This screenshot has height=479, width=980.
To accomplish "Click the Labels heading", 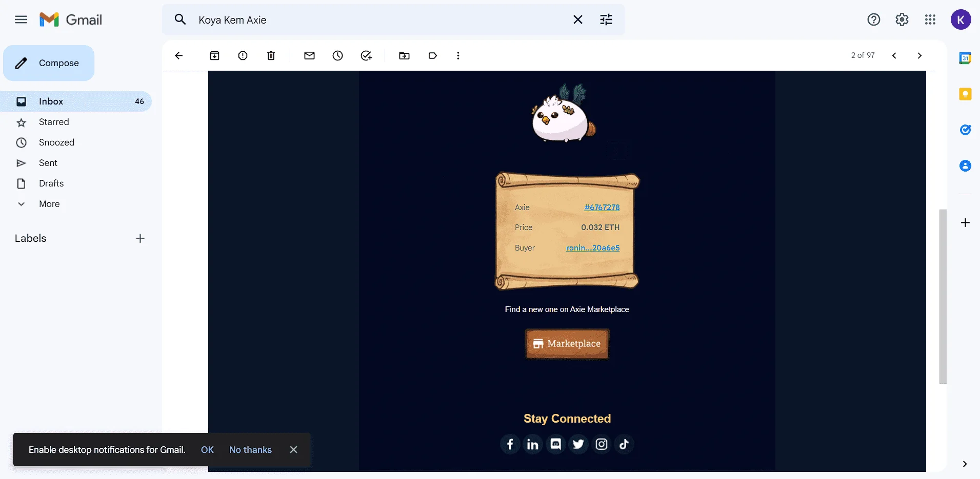I will point(31,238).
